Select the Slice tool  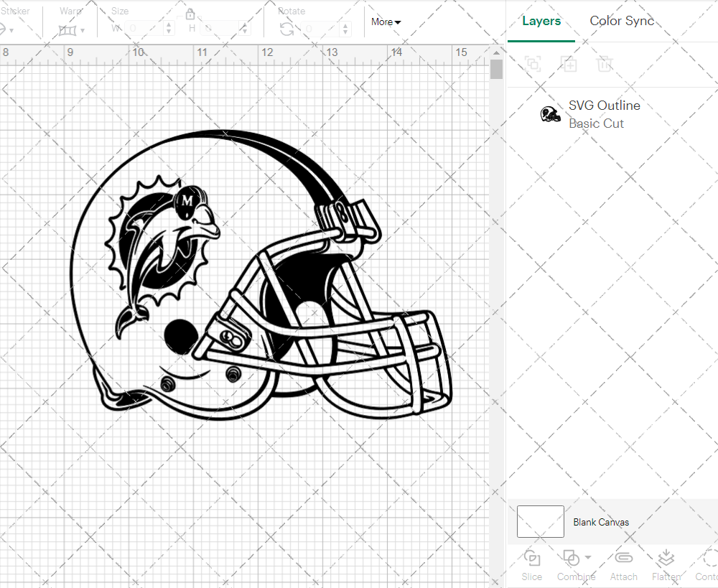click(x=532, y=564)
